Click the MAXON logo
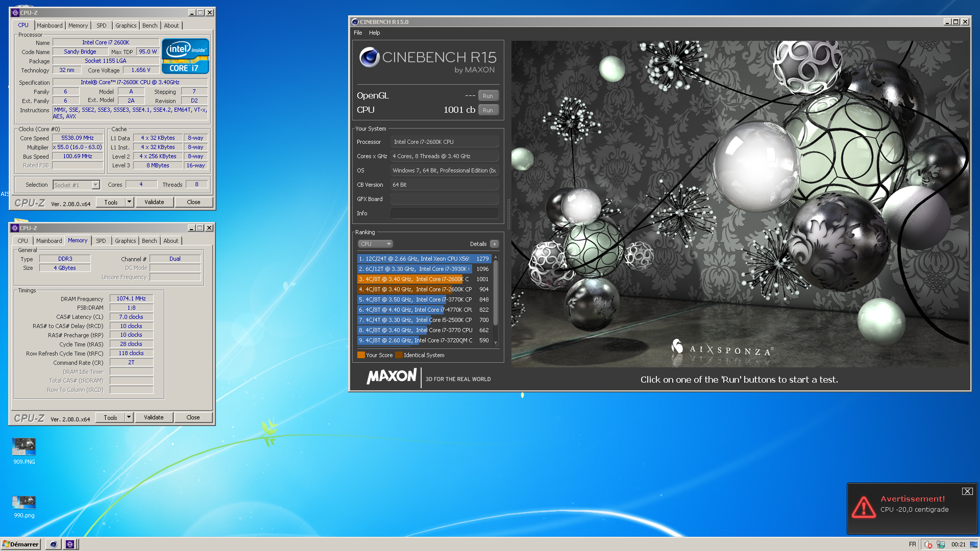The width and height of the screenshot is (980, 551). pyautogui.click(x=391, y=377)
